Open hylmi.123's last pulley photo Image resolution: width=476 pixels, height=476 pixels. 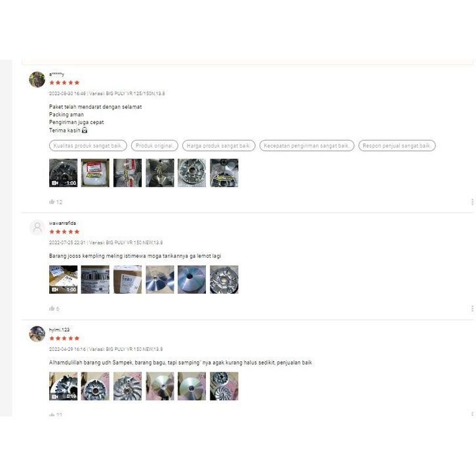[x=224, y=386]
